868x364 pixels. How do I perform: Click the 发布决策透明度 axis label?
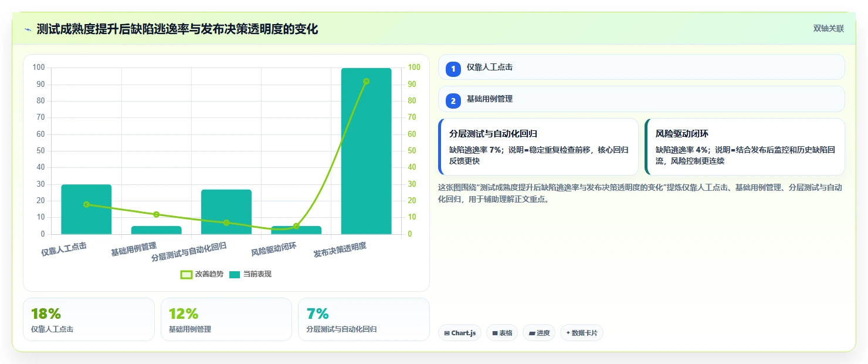tap(340, 250)
